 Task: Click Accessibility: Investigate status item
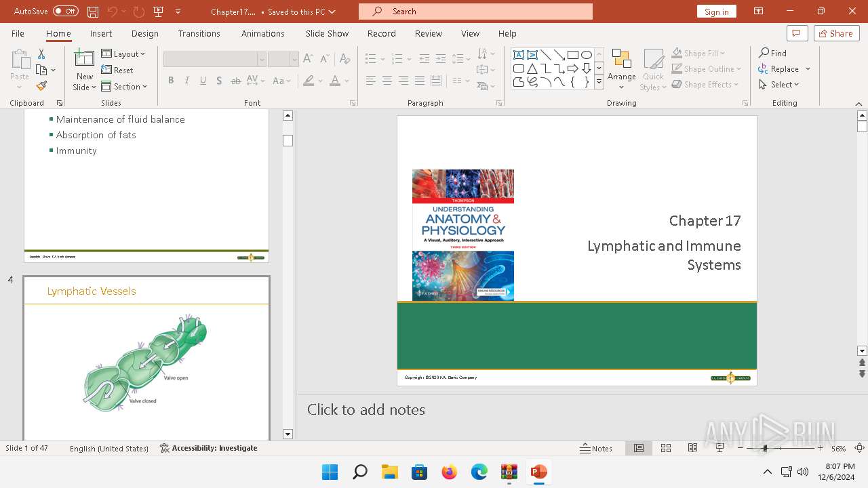(x=209, y=448)
